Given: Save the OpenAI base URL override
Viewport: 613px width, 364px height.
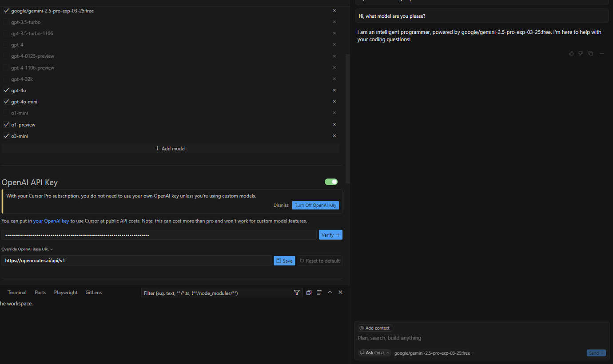Looking at the screenshot, I should coord(284,261).
